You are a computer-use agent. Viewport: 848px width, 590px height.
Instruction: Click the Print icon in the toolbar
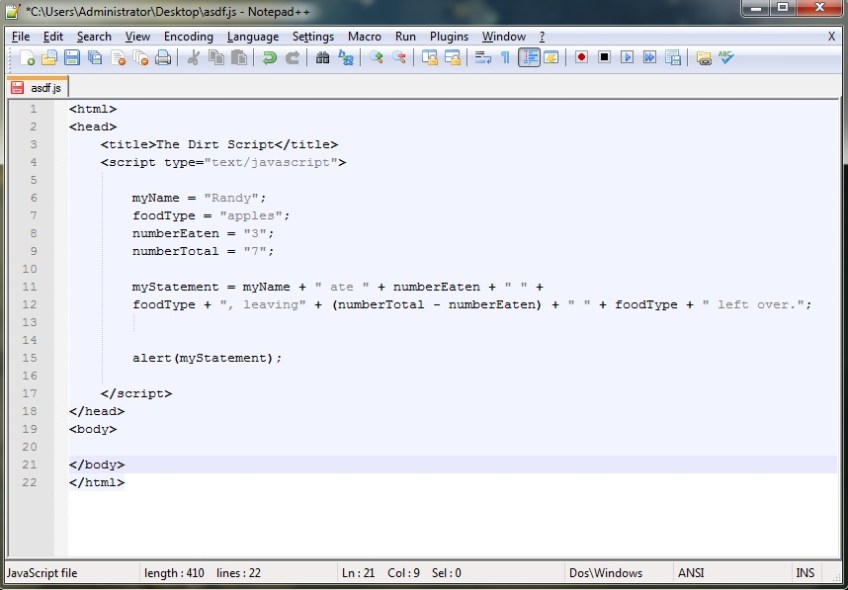point(163,58)
